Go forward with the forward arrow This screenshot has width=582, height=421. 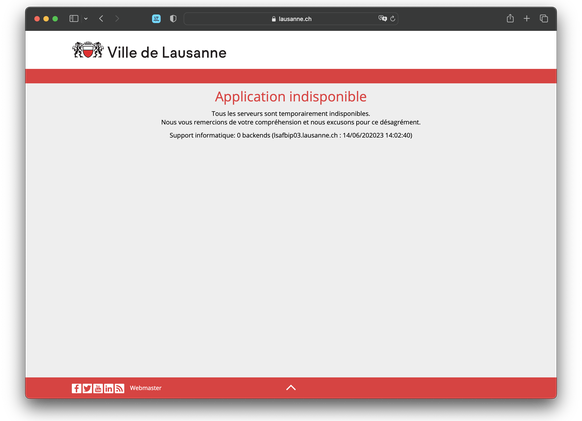click(117, 19)
